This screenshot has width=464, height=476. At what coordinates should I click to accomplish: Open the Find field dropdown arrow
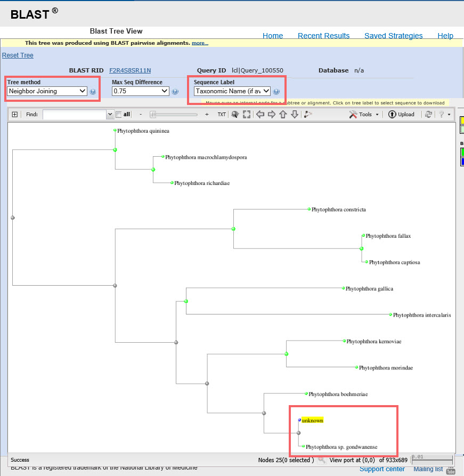point(110,115)
